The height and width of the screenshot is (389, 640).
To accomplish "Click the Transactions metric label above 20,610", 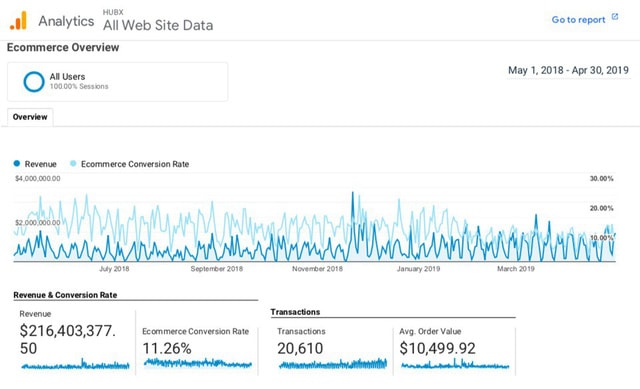I will point(301,331).
